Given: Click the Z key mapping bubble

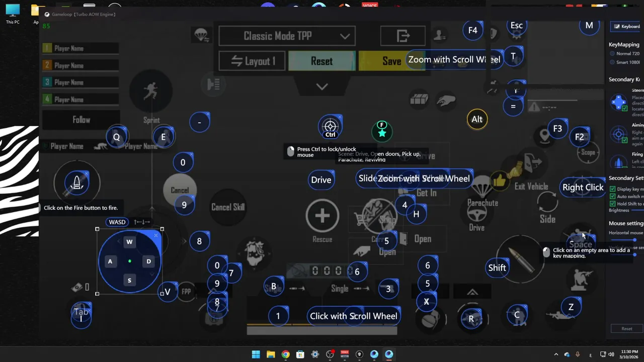Looking at the screenshot, I should tap(571, 307).
